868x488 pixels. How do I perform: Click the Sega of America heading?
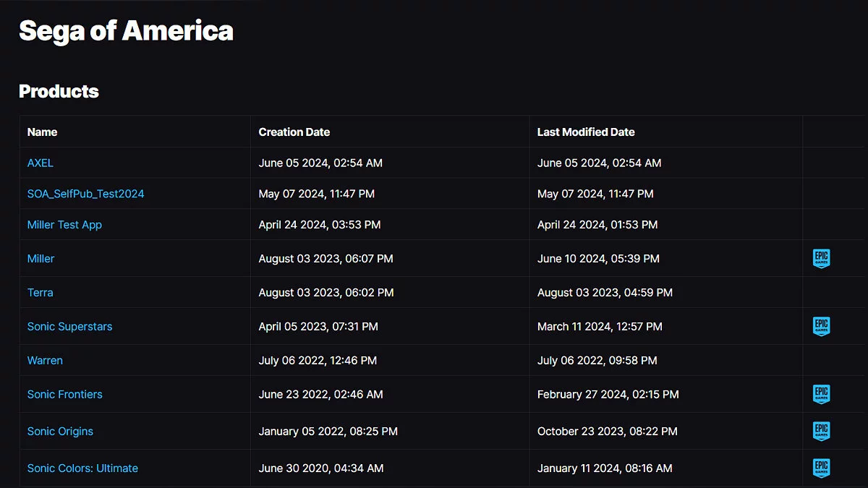pyautogui.click(x=126, y=31)
